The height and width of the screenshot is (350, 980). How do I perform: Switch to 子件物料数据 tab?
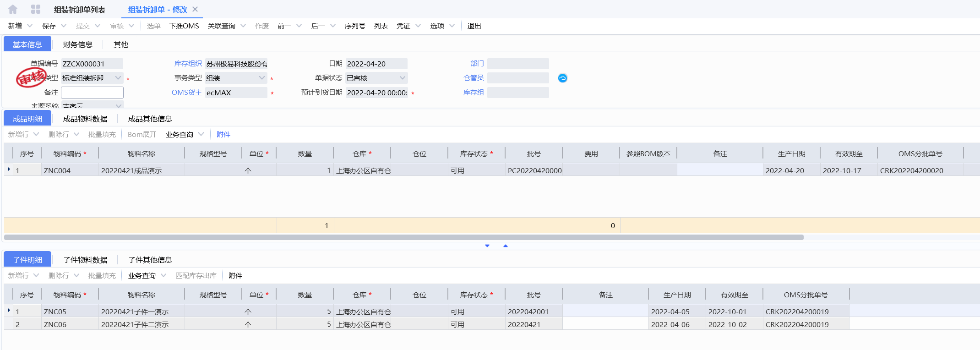tap(85, 260)
